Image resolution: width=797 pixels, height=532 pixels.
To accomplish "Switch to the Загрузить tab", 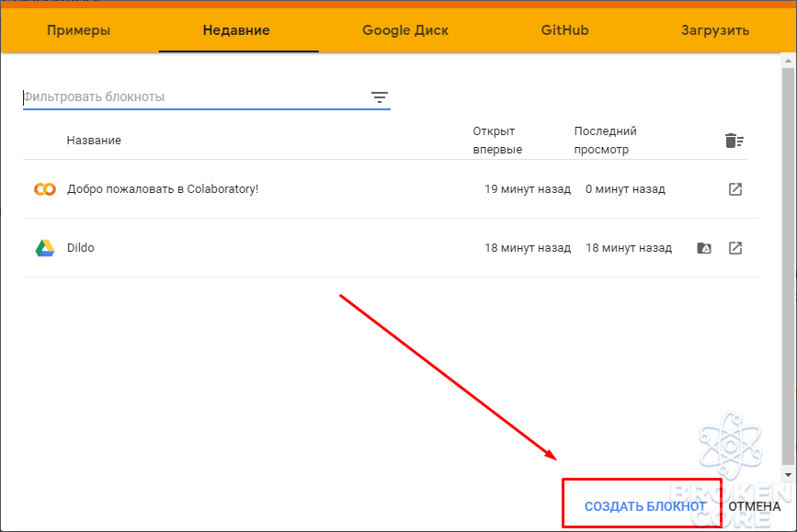I will 715,30.
